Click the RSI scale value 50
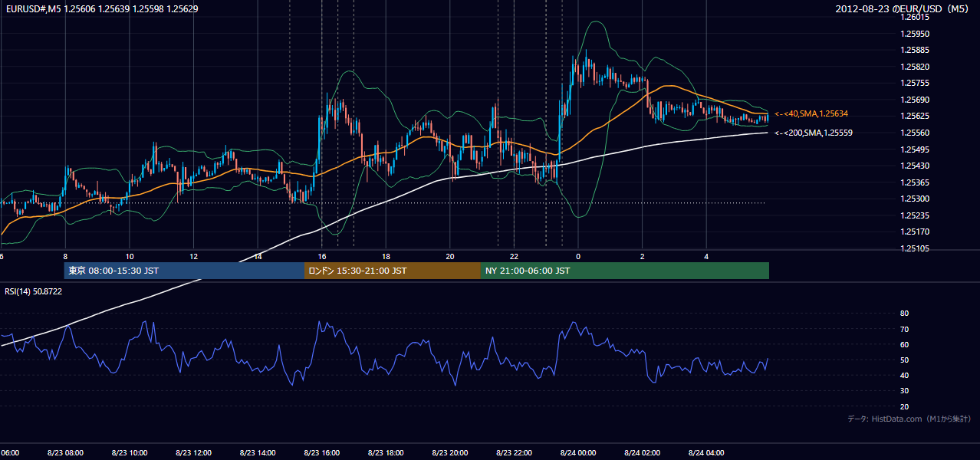This screenshot has width=980, height=460. point(904,360)
